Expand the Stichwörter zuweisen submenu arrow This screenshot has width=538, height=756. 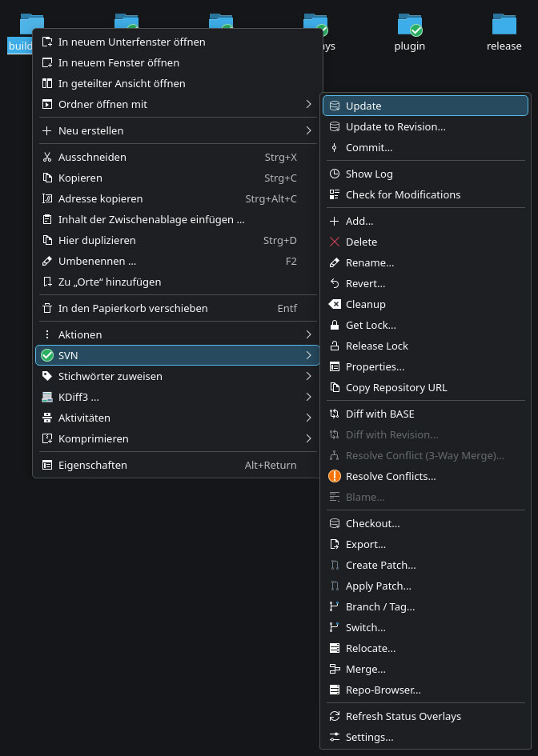pyautogui.click(x=308, y=376)
